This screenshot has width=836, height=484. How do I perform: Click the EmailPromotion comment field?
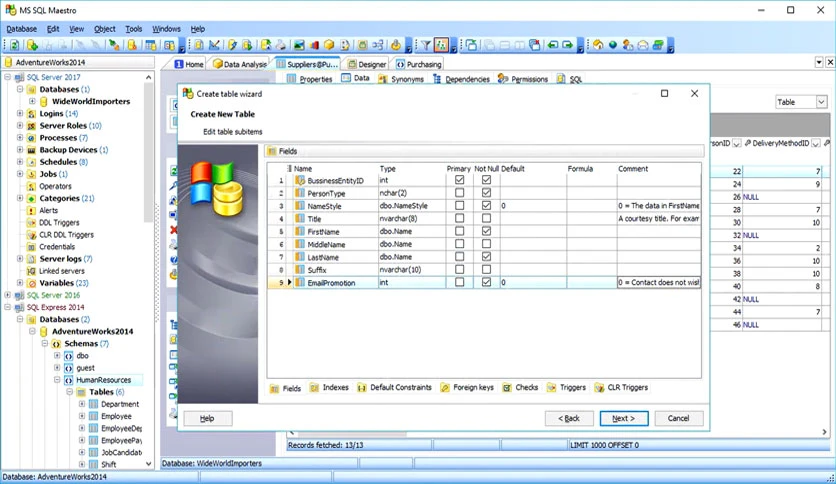[658, 283]
